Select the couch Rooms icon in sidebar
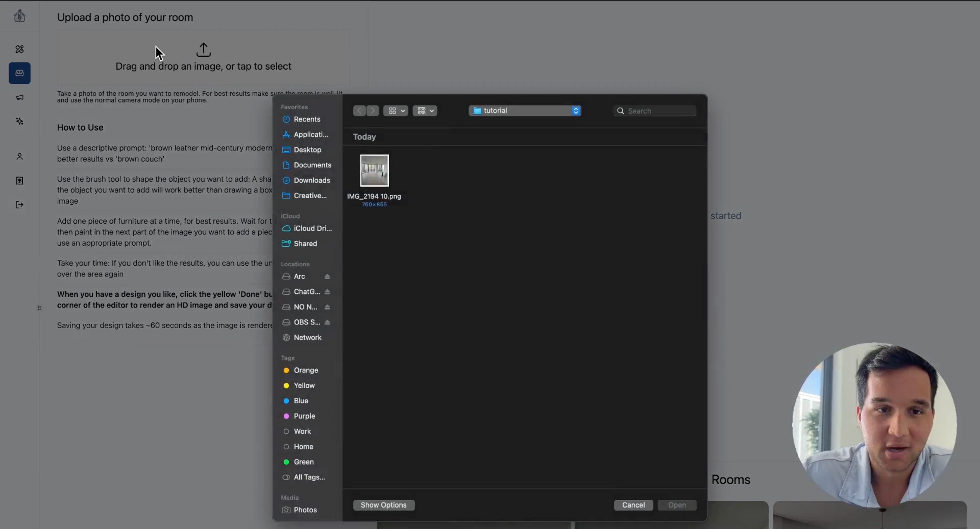 tap(19, 73)
